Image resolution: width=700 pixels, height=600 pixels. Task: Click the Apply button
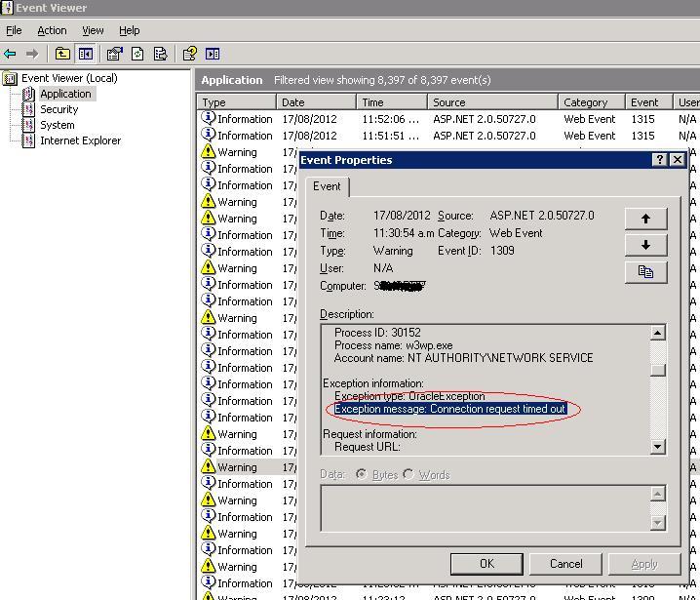[644, 564]
